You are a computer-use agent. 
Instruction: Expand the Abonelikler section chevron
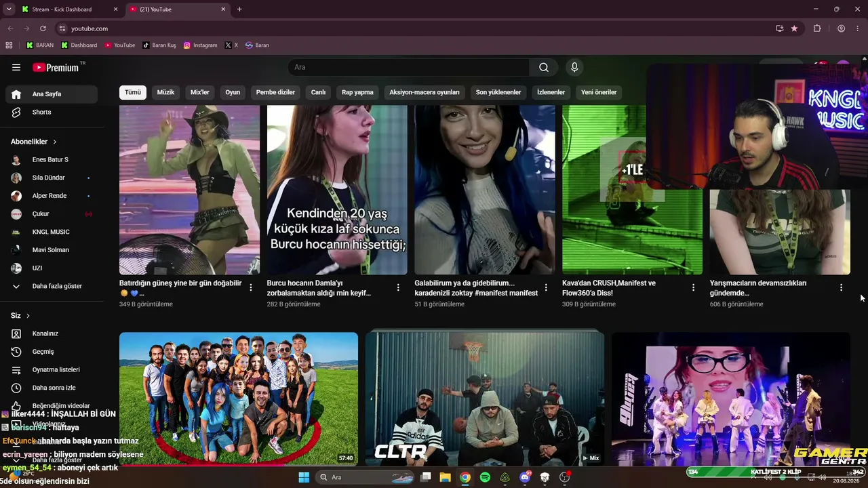[x=55, y=142]
